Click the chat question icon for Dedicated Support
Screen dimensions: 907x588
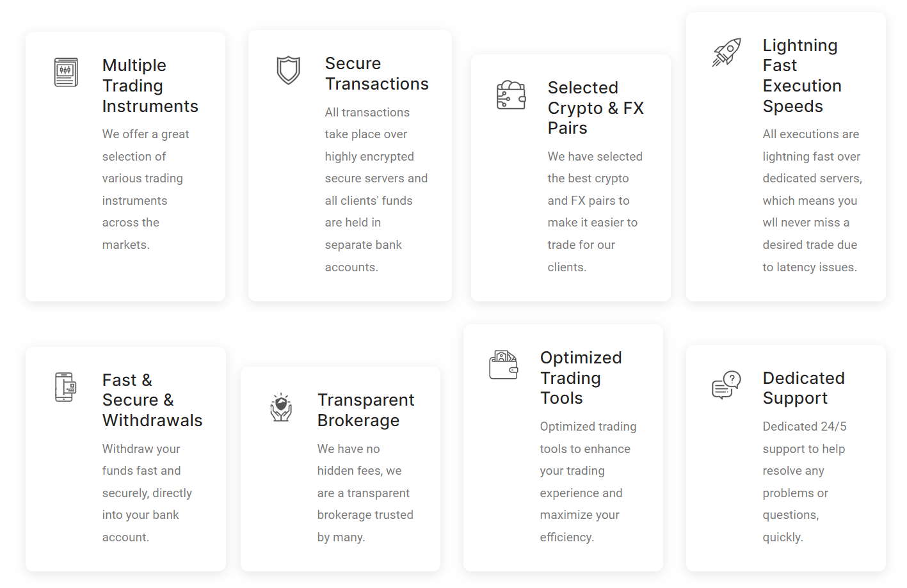(726, 385)
